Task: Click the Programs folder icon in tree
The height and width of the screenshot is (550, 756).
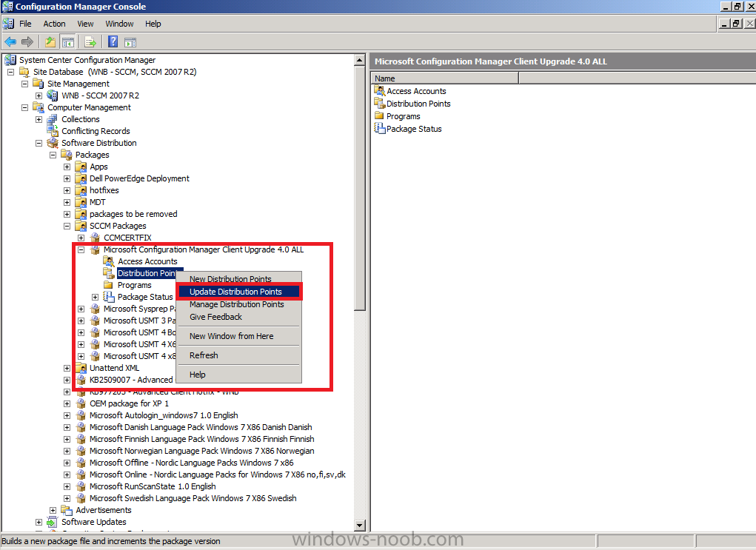Action: (109, 285)
